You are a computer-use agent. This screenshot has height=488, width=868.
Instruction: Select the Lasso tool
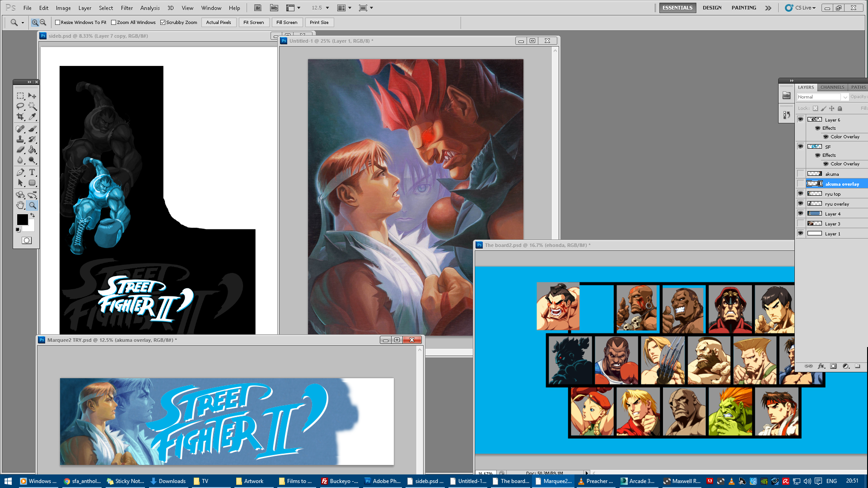[x=20, y=106]
